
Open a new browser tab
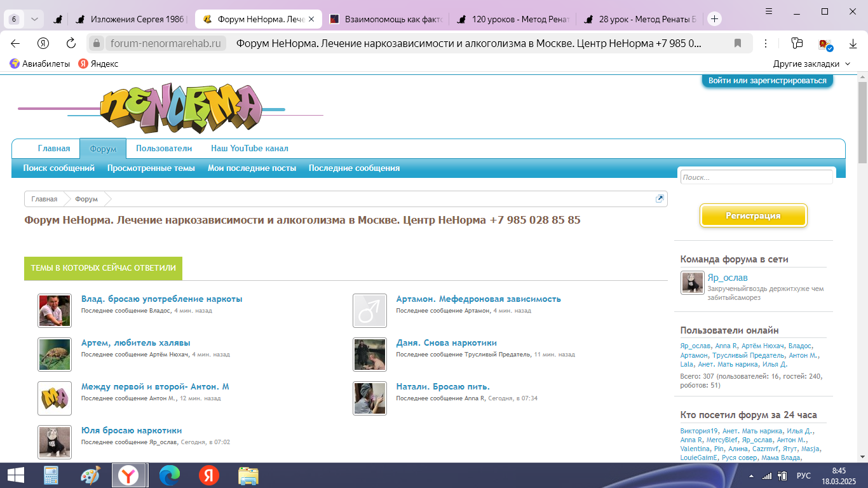tap(714, 19)
